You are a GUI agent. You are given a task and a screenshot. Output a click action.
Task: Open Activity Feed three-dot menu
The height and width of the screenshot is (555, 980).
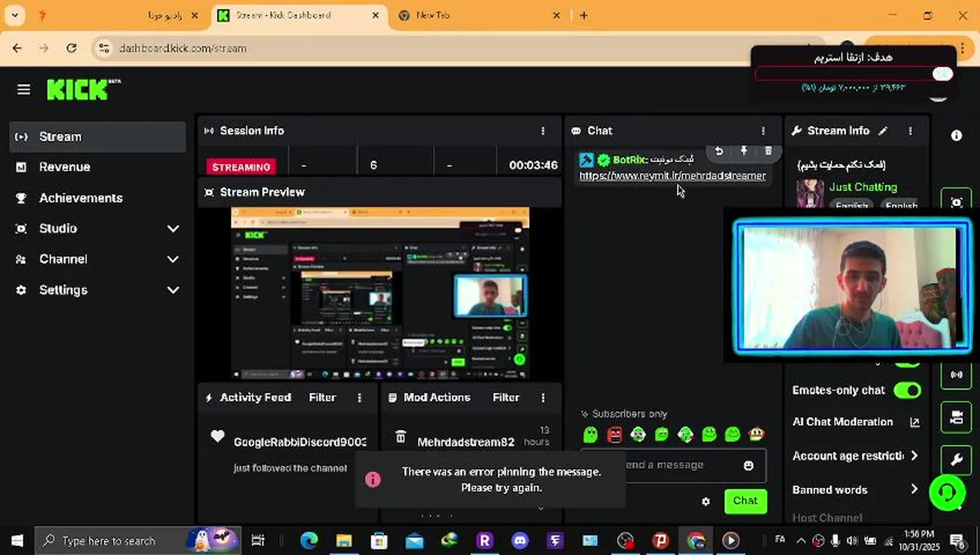pos(359,398)
